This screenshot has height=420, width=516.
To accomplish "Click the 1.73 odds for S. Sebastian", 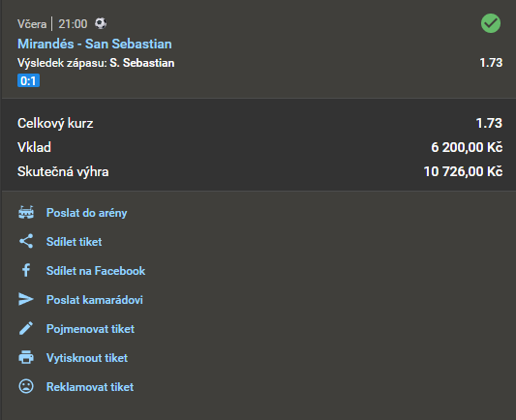I will coord(491,63).
